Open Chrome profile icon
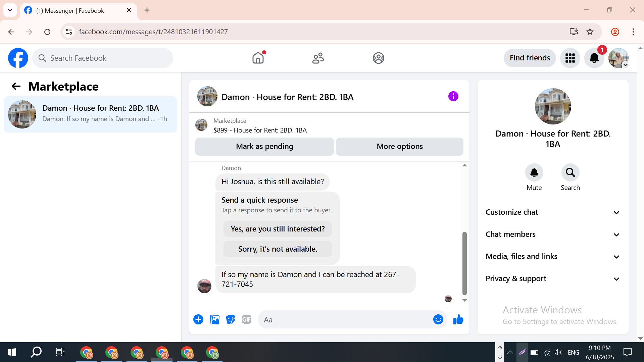Viewport: 644px width, 362px height. click(x=615, y=32)
